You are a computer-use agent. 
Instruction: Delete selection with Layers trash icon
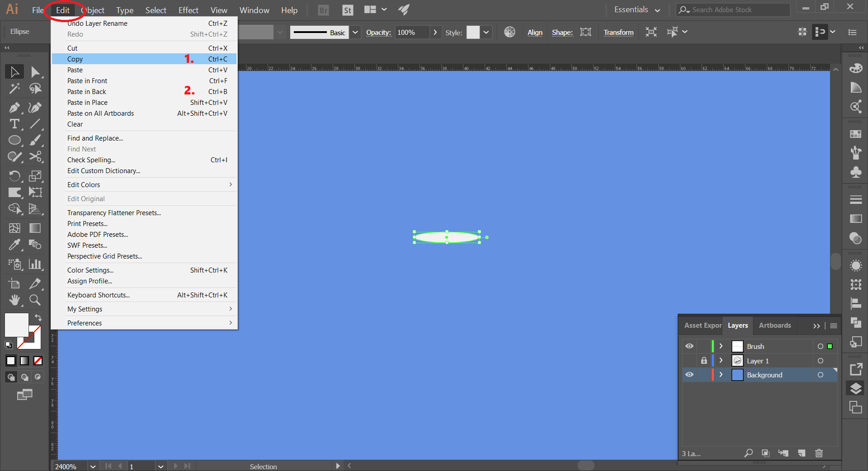819,453
